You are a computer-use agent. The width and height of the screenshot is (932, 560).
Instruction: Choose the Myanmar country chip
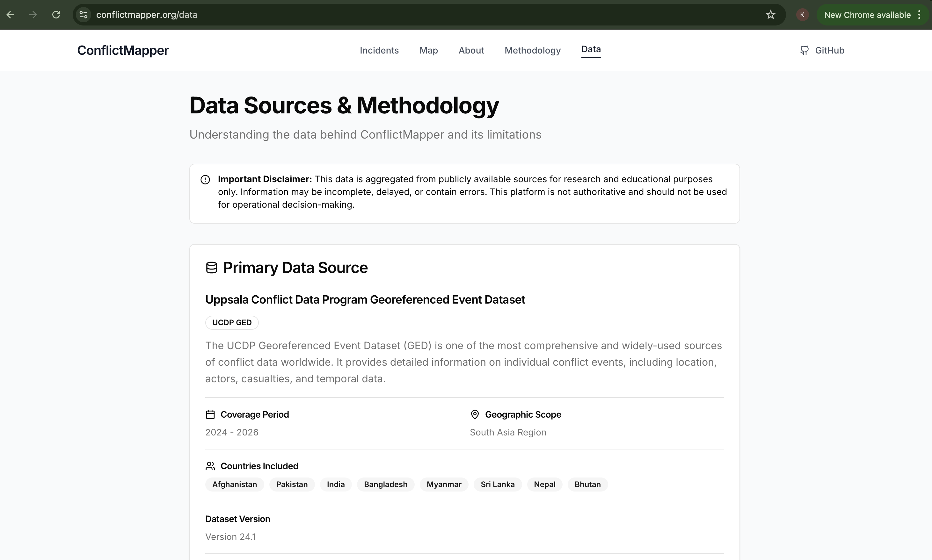coord(444,485)
